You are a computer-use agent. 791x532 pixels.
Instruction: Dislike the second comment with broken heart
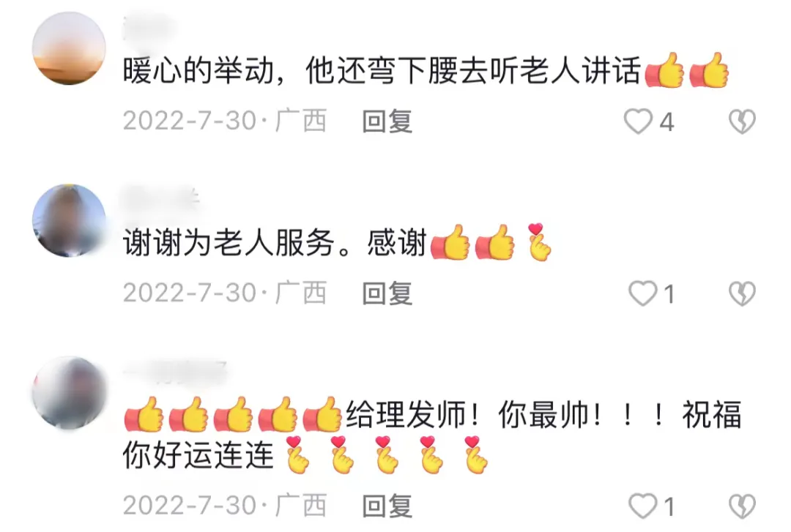tap(742, 293)
